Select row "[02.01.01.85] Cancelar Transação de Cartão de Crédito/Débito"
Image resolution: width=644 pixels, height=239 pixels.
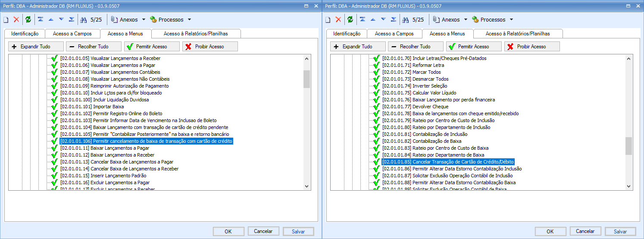pyautogui.click(x=448, y=162)
